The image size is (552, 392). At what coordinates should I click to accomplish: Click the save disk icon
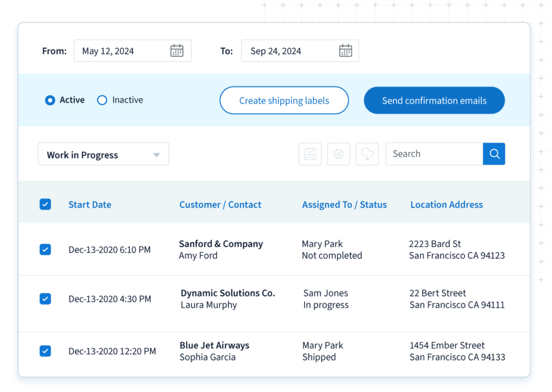[310, 154]
